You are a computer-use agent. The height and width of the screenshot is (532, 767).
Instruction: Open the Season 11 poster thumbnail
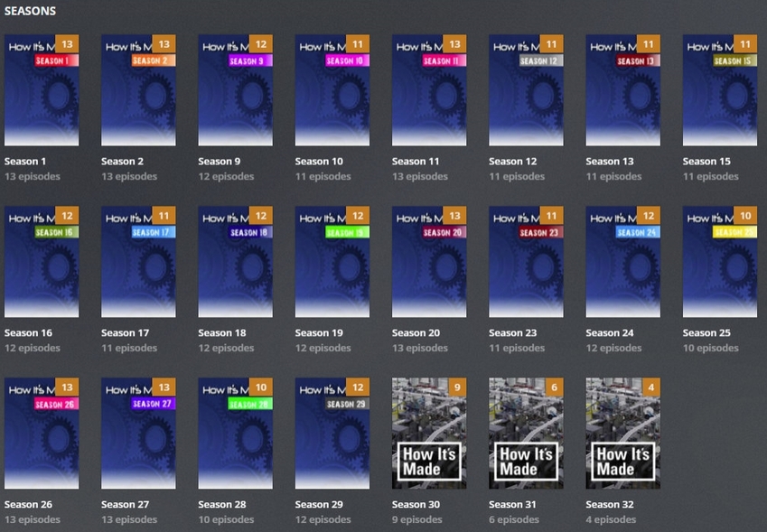(x=429, y=90)
